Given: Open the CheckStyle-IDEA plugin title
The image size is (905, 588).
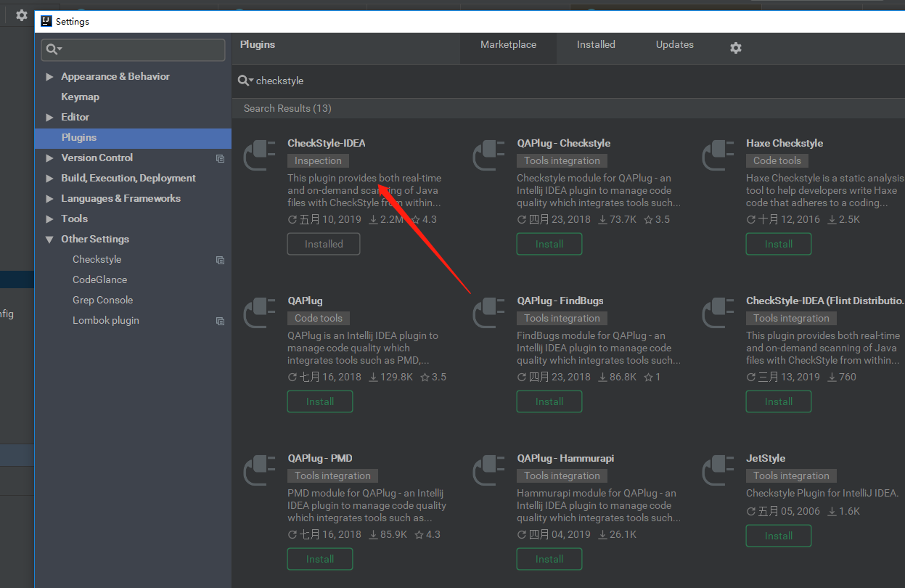Looking at the screenshot, I should point(327,144).
